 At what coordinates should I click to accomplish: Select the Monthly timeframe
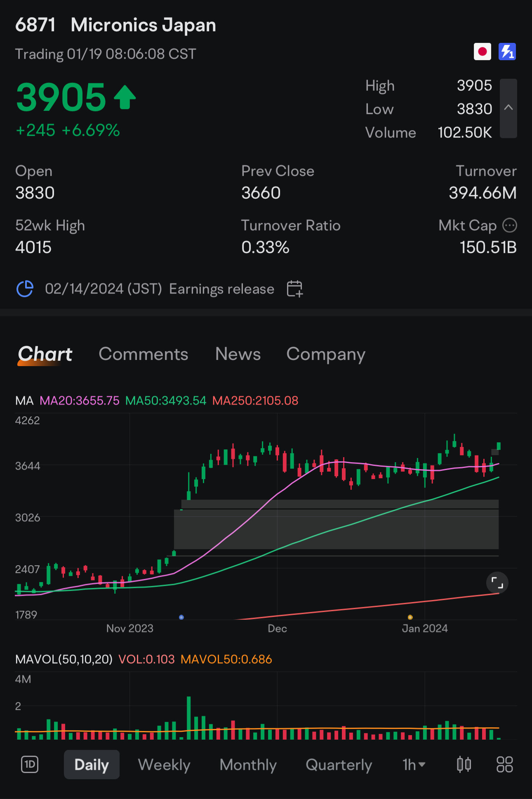tap(248, 765)
